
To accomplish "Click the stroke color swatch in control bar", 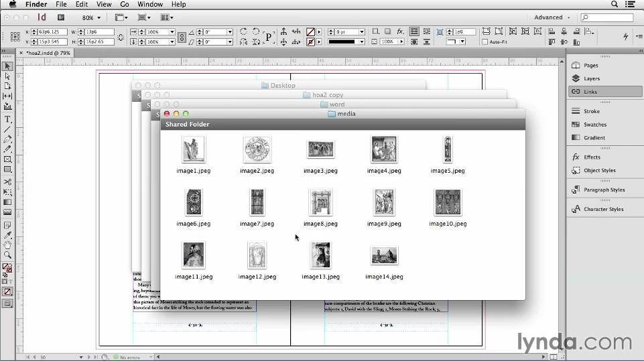I will coord(310,42).
